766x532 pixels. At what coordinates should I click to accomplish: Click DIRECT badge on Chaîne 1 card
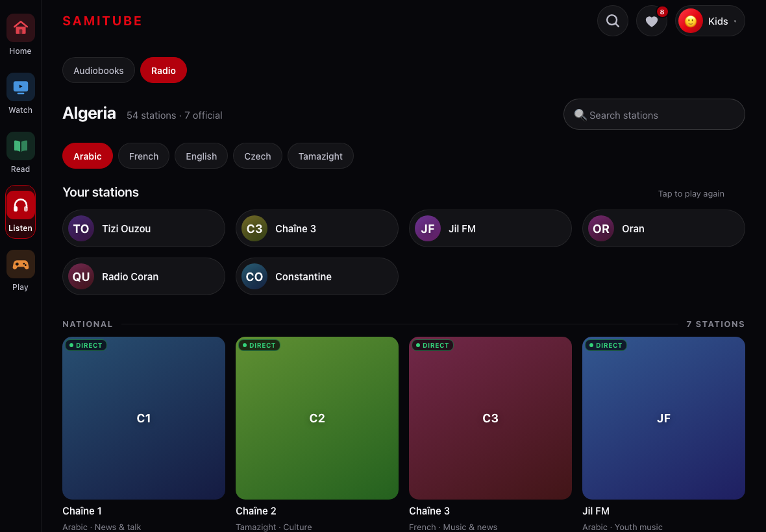click(x=86, y=345)
